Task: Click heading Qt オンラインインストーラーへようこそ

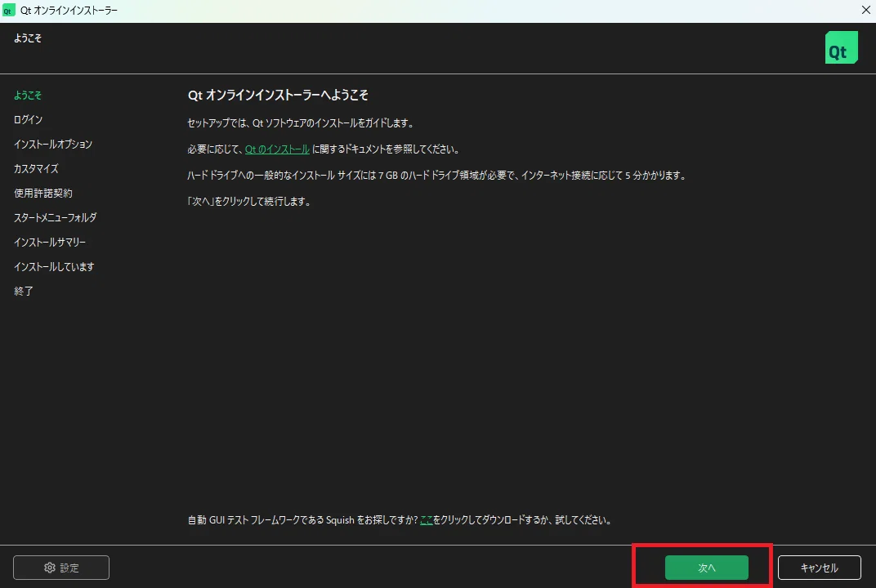Action: pyautogui.click(x=278, y=95)
